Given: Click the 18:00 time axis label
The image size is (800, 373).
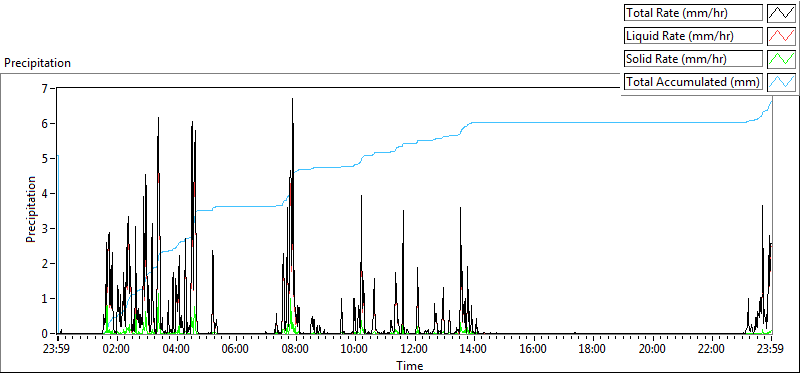Looking at the screenshot, I should (593, 350).
